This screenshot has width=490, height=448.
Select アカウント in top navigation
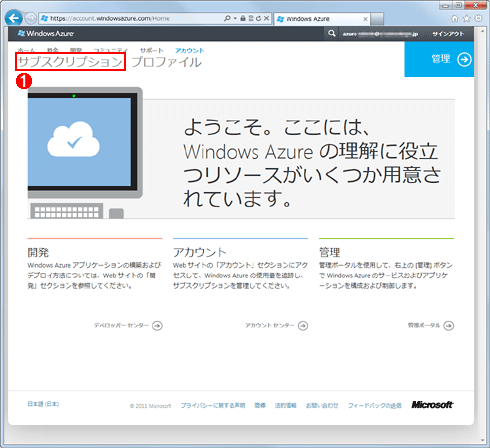189,51
